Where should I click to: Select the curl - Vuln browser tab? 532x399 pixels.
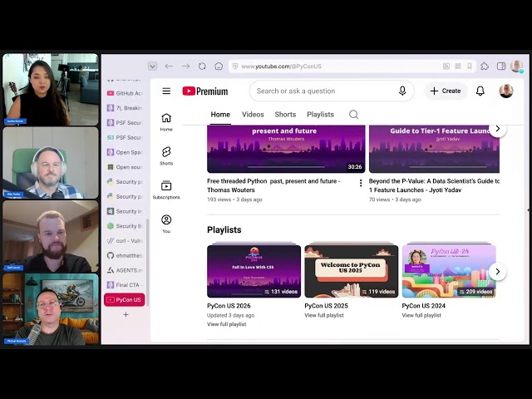125,240
